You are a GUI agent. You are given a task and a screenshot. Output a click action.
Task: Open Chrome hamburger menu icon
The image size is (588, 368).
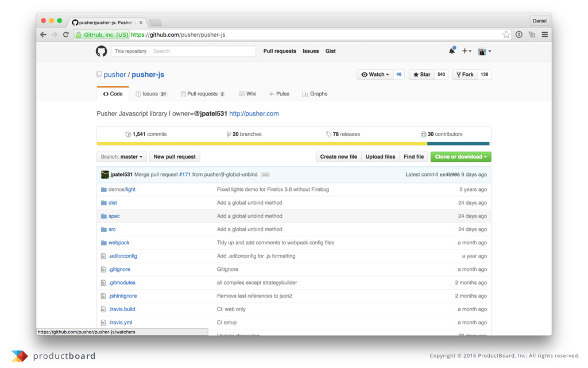pyautogui.click(x=545, y=34)
